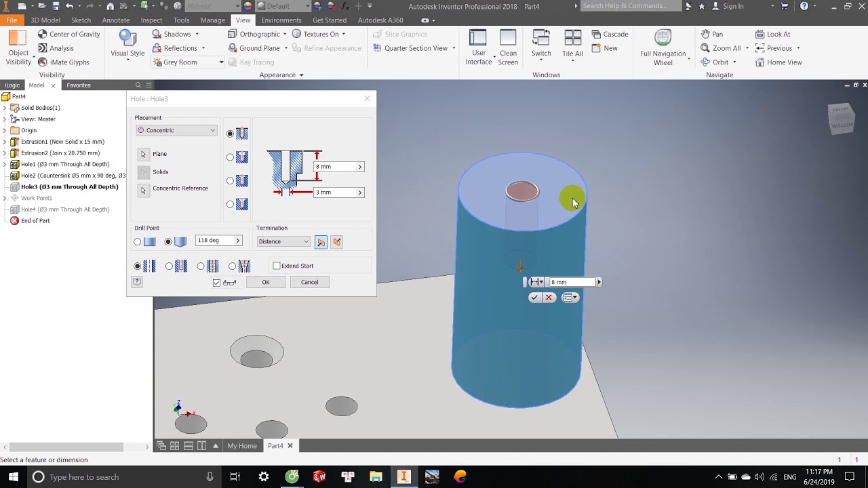Viewport: 868px width, 488px height.
Task: Open the Sketch ribbon tab
Action: [x=81, y=20]
